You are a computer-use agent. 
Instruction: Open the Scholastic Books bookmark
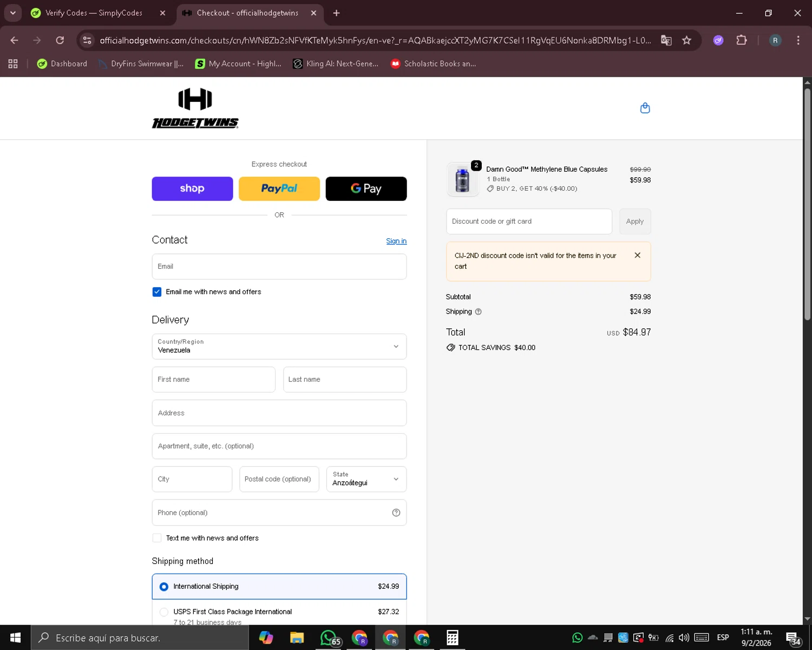coord(434,64)
